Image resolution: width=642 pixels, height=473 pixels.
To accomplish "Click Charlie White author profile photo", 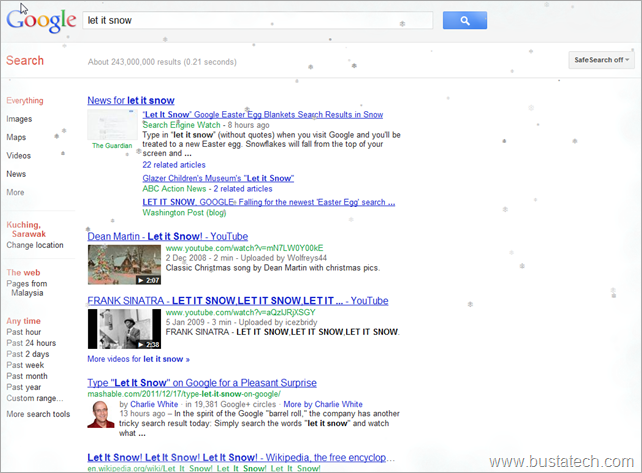I will tap(101, 414).
